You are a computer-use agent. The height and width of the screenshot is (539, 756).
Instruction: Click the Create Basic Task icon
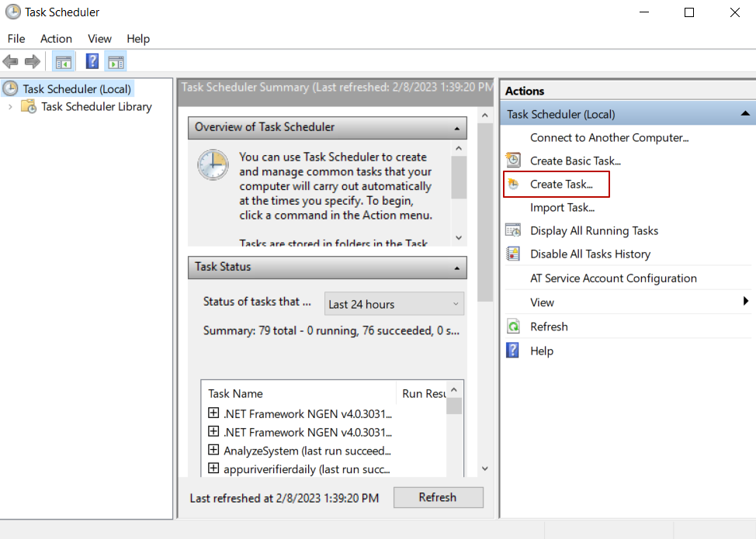coord(513,161)
